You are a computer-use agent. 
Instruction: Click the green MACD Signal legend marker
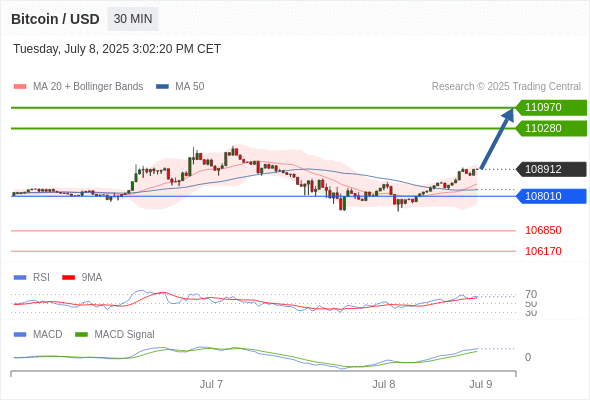(81, 335)
